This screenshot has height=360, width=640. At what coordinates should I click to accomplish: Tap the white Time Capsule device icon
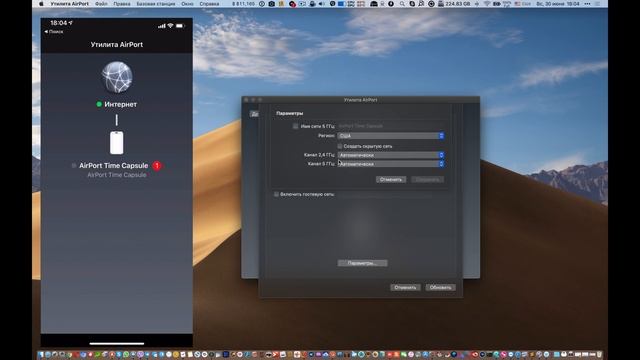(x=117, y=143)
